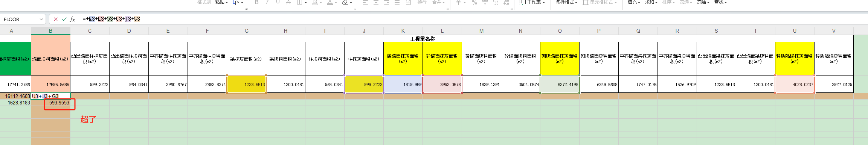Cancel formula entry with the X icon

tap(56, 19)
